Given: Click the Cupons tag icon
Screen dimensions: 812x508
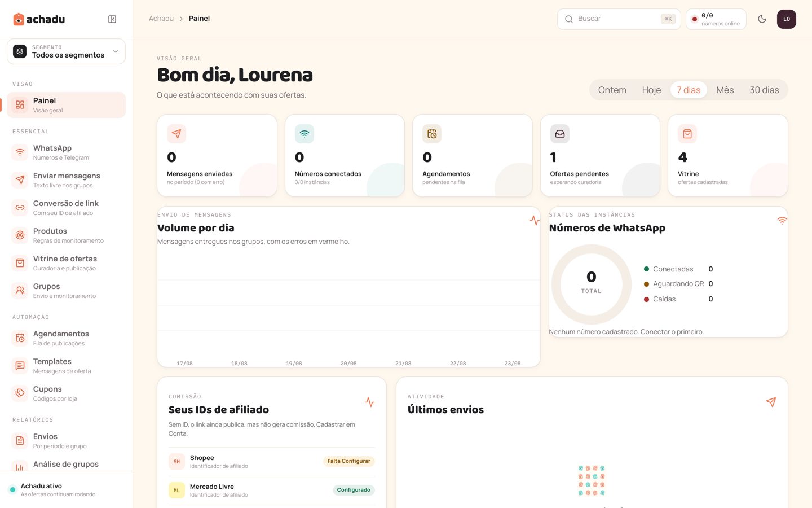Looking at the screenshot, I should coord(20,393).
